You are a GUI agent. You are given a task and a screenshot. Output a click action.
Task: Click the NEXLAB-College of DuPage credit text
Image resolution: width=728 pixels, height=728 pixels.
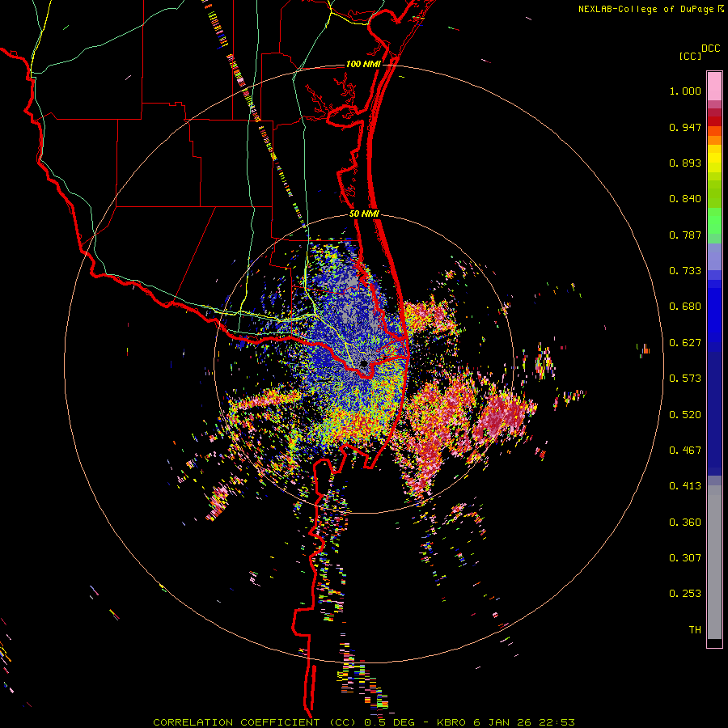tap(646, 9)
